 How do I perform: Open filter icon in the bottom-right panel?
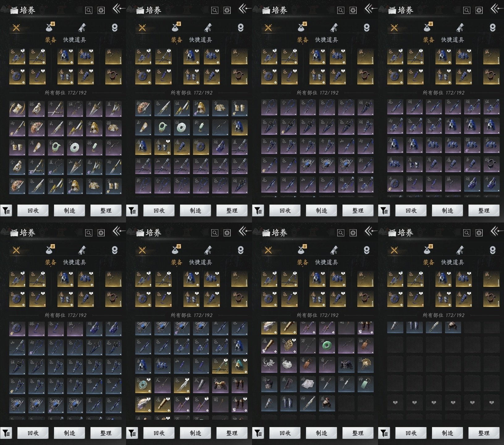(384, 433)
